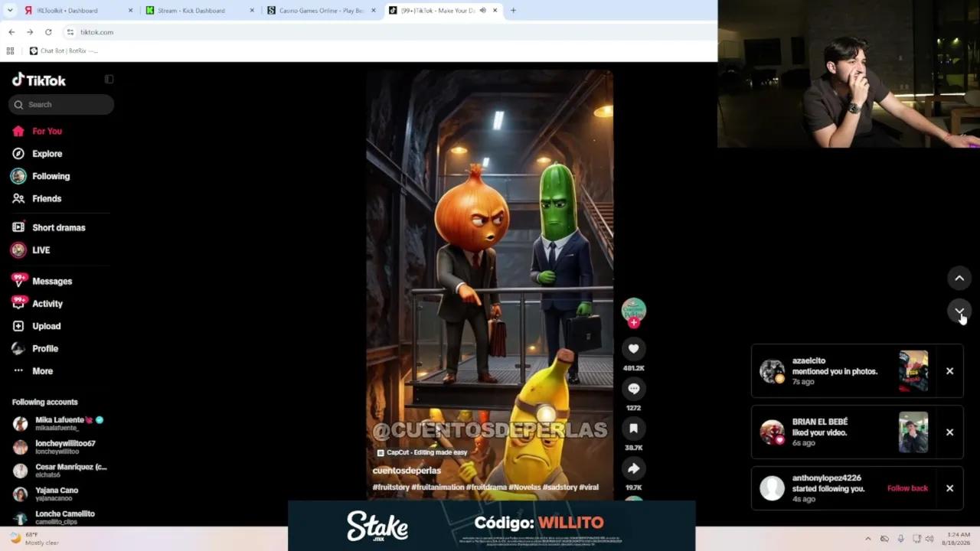Open a new browser tab
This screenshot has height=551, width=980.
[x=513, y=11]
